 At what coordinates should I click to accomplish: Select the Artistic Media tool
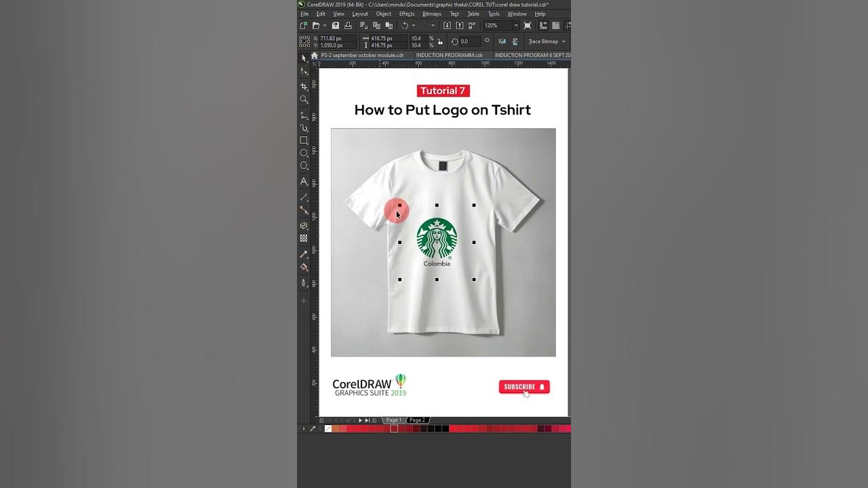point(304,127)
